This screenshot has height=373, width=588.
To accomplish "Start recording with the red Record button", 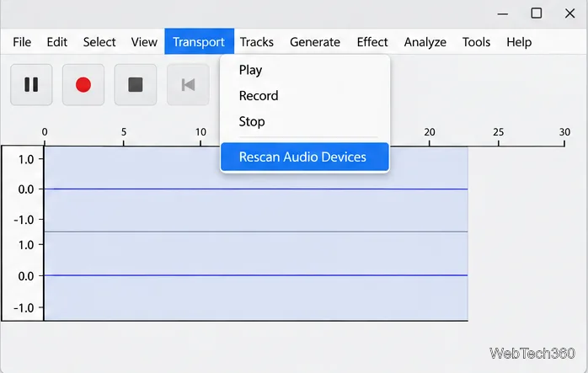I will pos(83,84).
